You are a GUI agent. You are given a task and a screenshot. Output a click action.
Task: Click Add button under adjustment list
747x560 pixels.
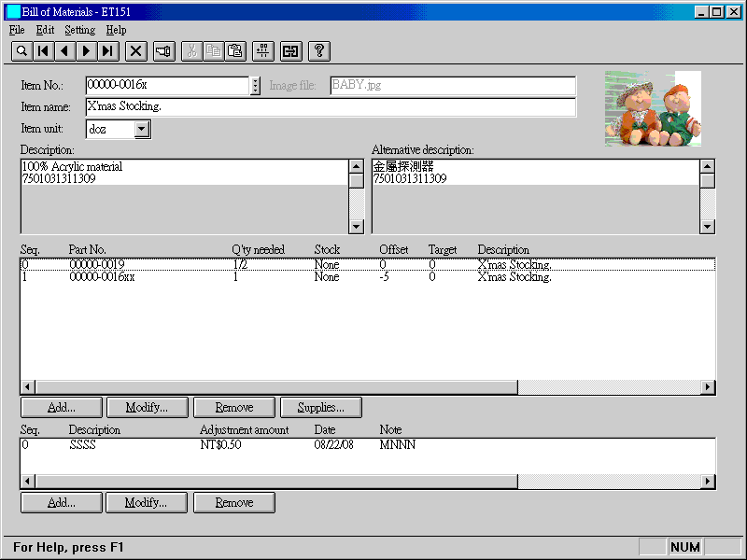coord(62,503)
